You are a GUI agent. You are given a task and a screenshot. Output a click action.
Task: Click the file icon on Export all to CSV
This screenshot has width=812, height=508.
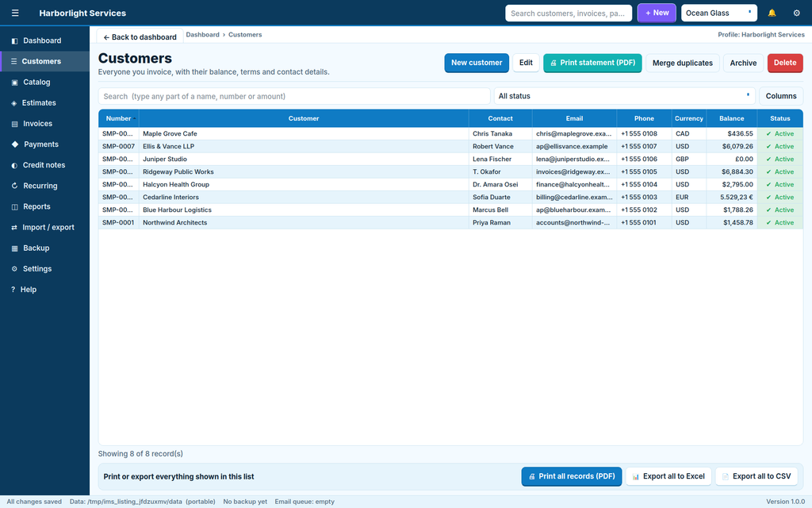(725, 476)
